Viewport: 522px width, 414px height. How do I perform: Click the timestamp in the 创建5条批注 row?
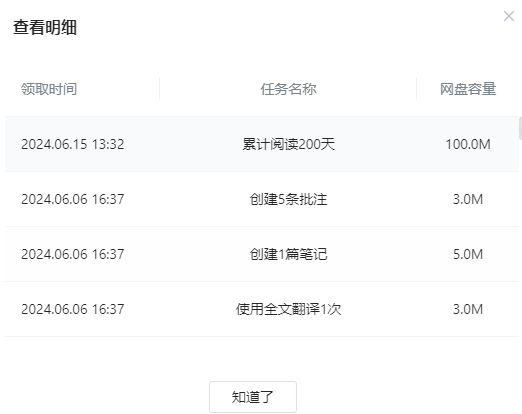pos(73,199)
